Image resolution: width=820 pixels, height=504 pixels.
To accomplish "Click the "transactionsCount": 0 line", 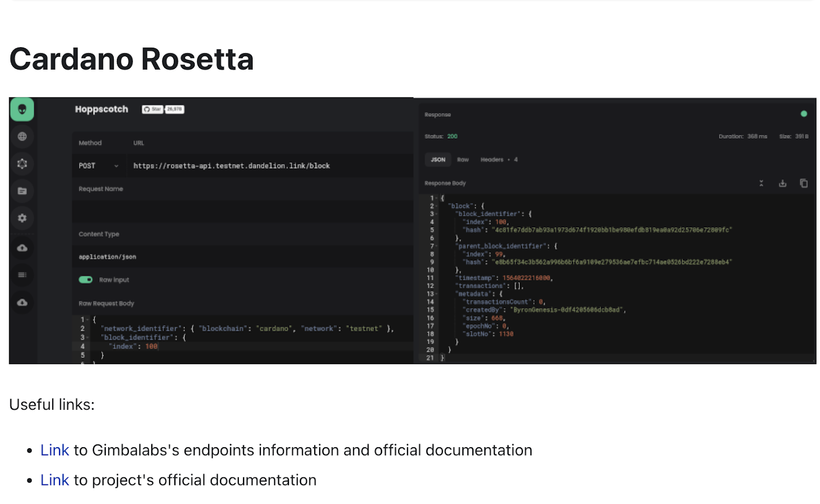I will [504, 302].
